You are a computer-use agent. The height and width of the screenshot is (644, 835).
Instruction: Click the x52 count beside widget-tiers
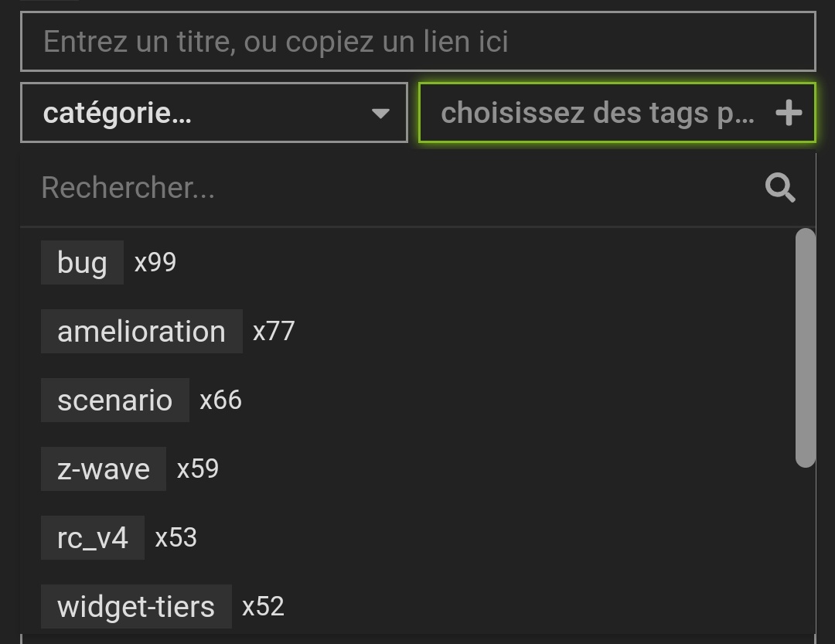[x=263, y=606]
